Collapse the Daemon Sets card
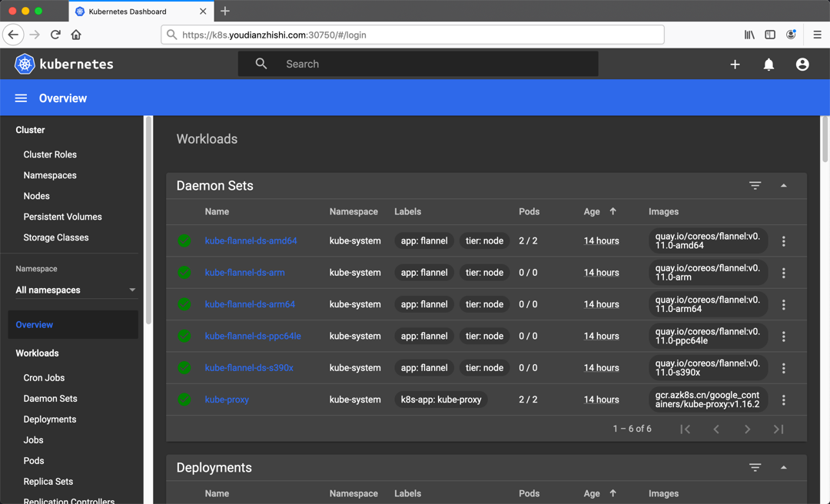Image resolution: width=830 pixels, height=504 pixels. 783,186
